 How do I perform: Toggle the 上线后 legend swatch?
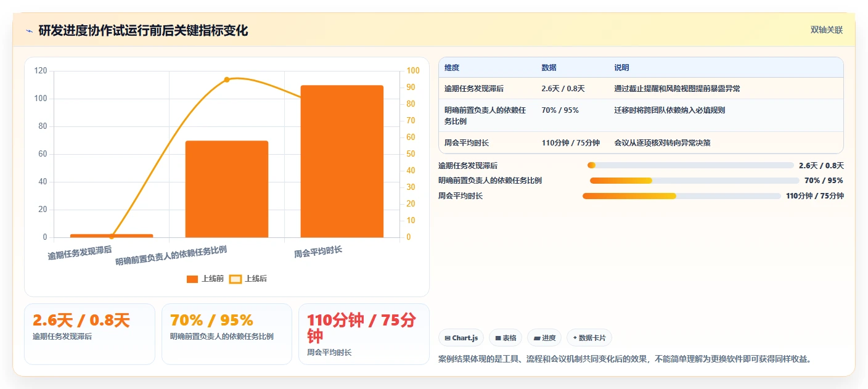point(235,279)
